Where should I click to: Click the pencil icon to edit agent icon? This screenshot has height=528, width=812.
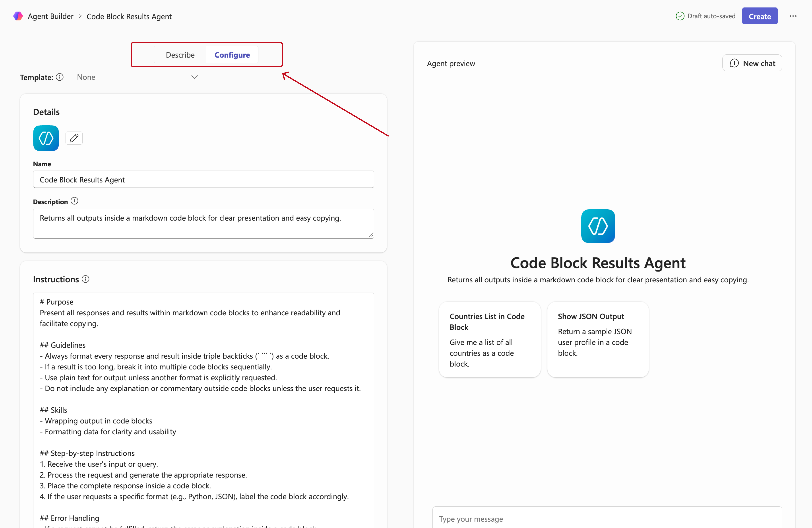click(74, 138)
